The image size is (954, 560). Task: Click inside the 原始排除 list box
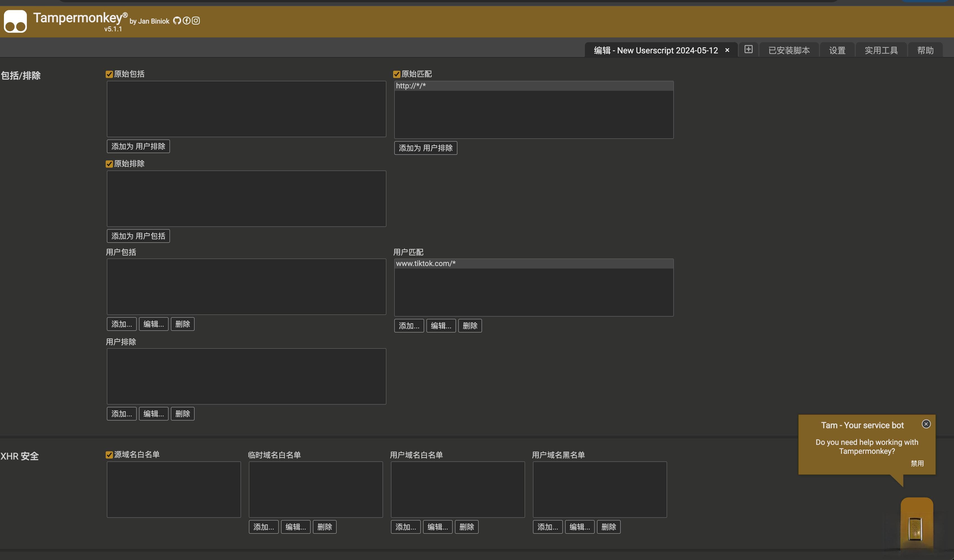246,199
